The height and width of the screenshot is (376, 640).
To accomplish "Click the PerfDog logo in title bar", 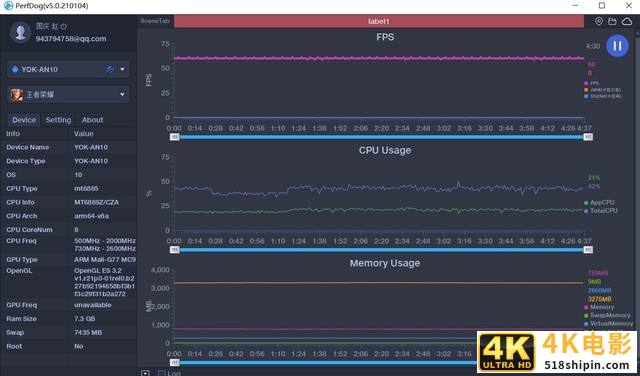I will 8,6.
